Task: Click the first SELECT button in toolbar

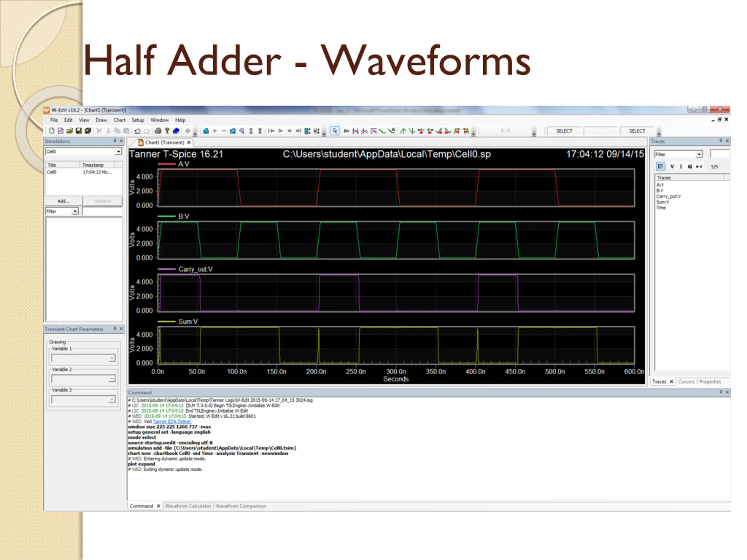Action: click(564, 131)
